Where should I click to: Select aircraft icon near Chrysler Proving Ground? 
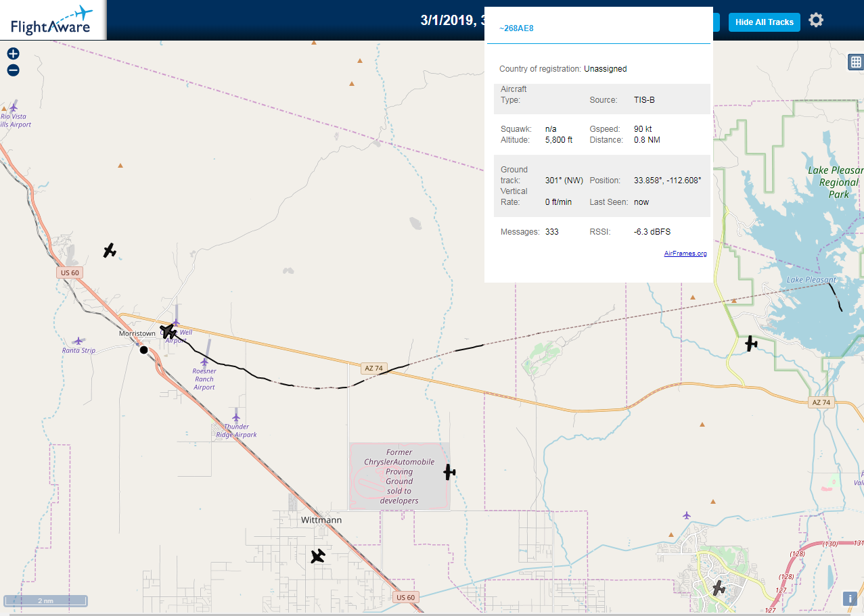pos(449,472)
